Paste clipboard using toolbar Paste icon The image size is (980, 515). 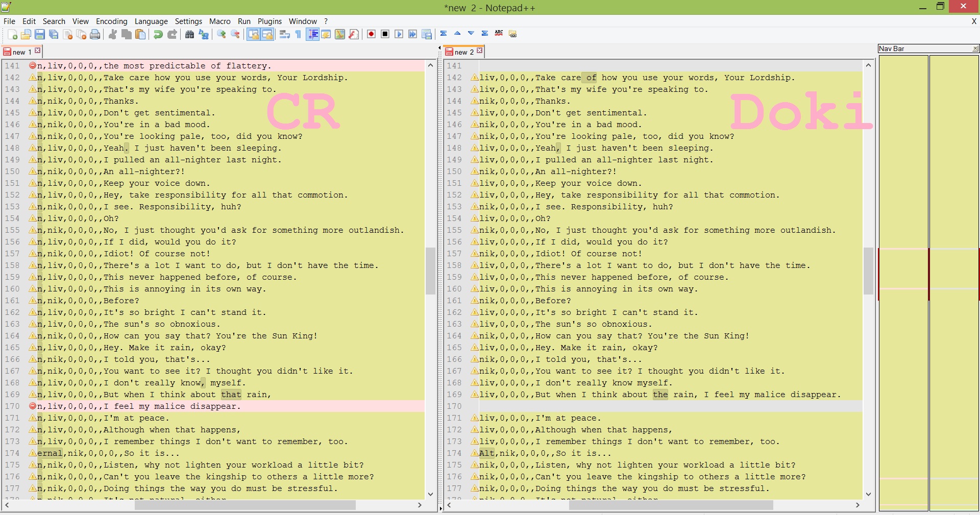pos(140,34)
